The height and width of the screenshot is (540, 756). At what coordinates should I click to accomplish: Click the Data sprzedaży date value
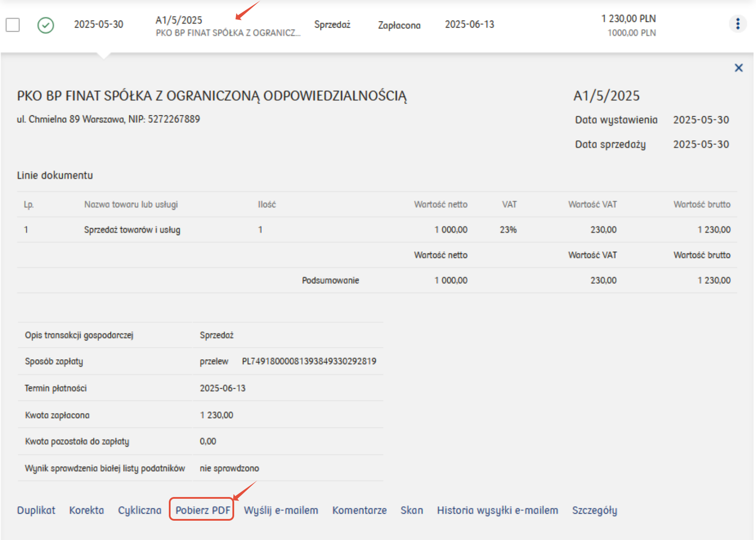701,144
